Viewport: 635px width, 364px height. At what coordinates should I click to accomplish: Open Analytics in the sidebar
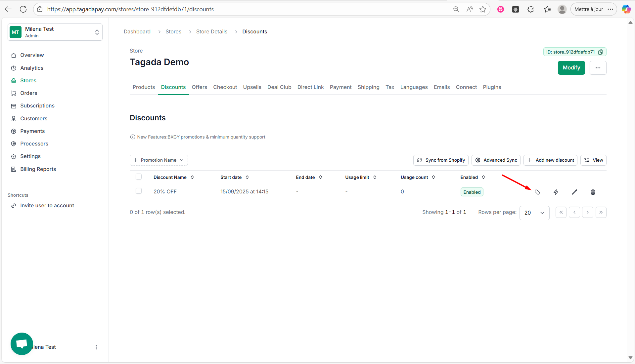(32, 68)
